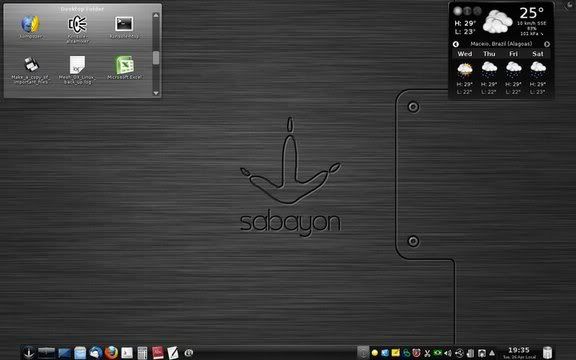
Task: Click the gray panel button left of tray
Action: (x=363, y=353)
